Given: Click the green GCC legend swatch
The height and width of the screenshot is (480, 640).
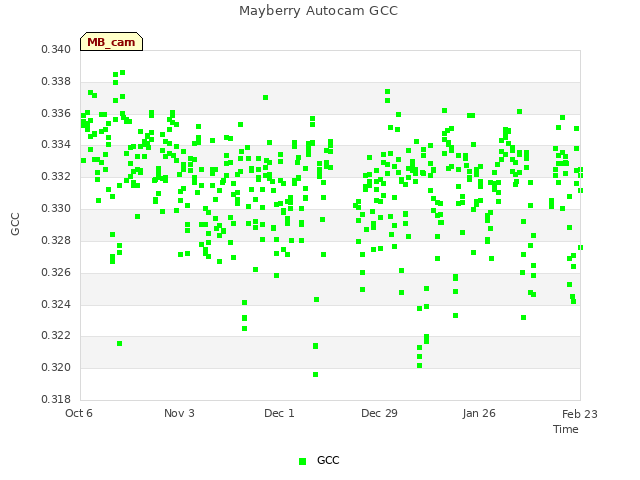Looking at the screenshot, I should click(302, 461).
